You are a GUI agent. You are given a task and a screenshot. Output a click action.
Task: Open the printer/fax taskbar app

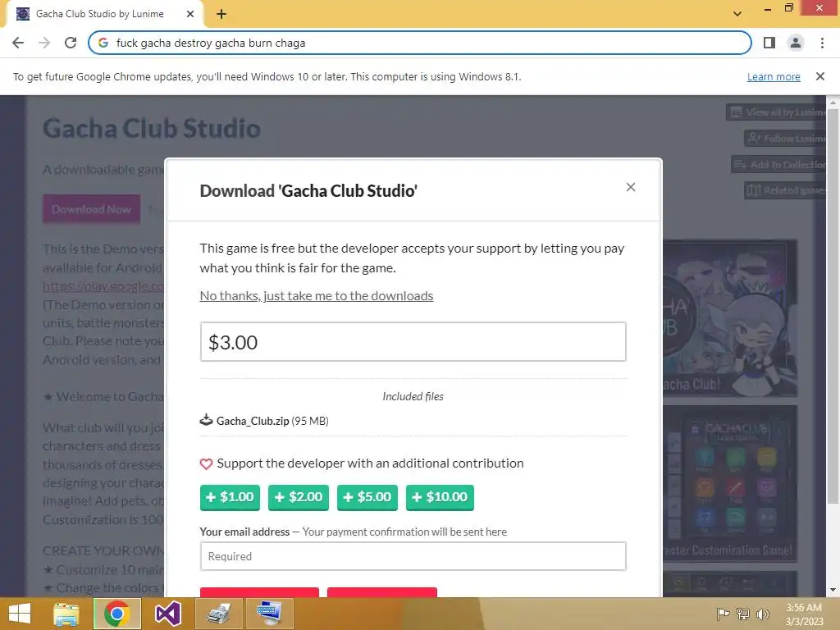(219, 614)
